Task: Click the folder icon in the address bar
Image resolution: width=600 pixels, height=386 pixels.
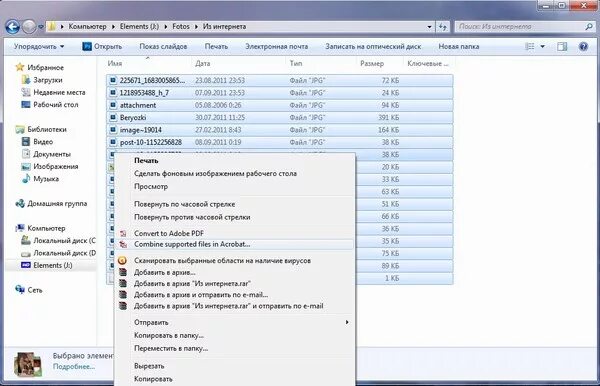Action: coord(52,26)
